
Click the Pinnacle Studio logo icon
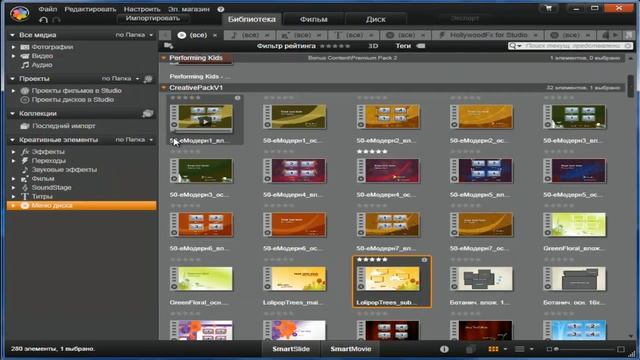point(19,13)
